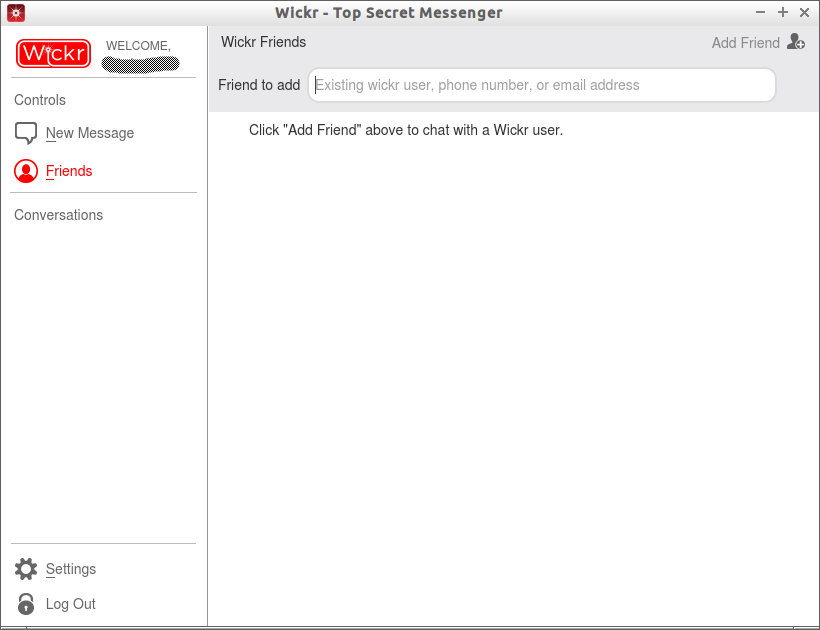Select the Friends person icon
820x630 pixels.
[x=26, y=171]
